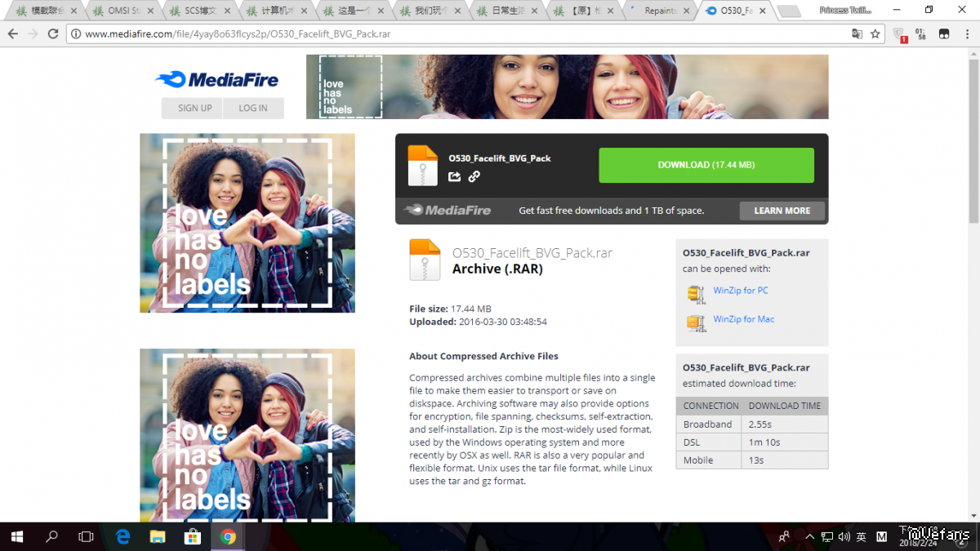Go back using the browser back arrow

[13, 34]
